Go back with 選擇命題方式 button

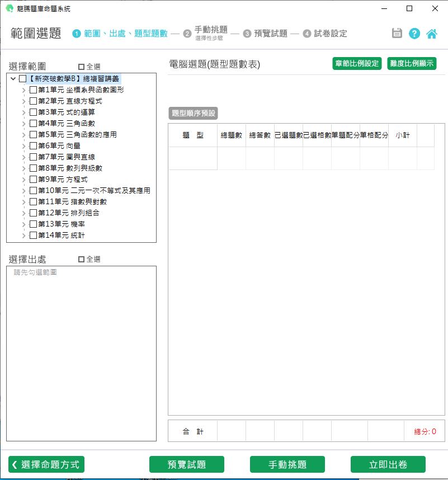pyautogui.click(x=46, y=464)
